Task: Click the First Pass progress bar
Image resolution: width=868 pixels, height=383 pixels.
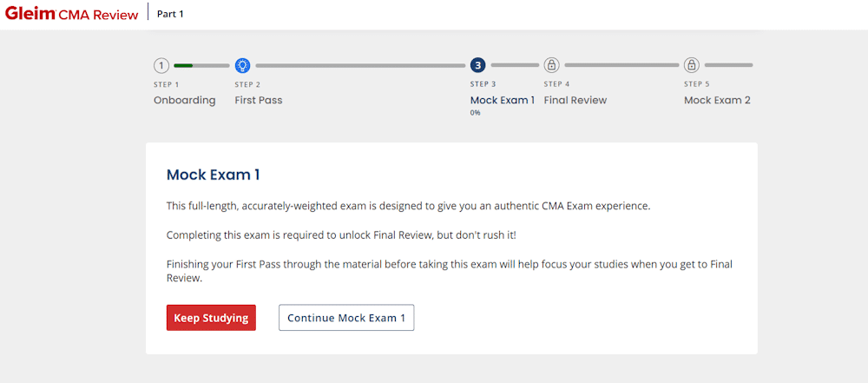Action: coord(360,65)
